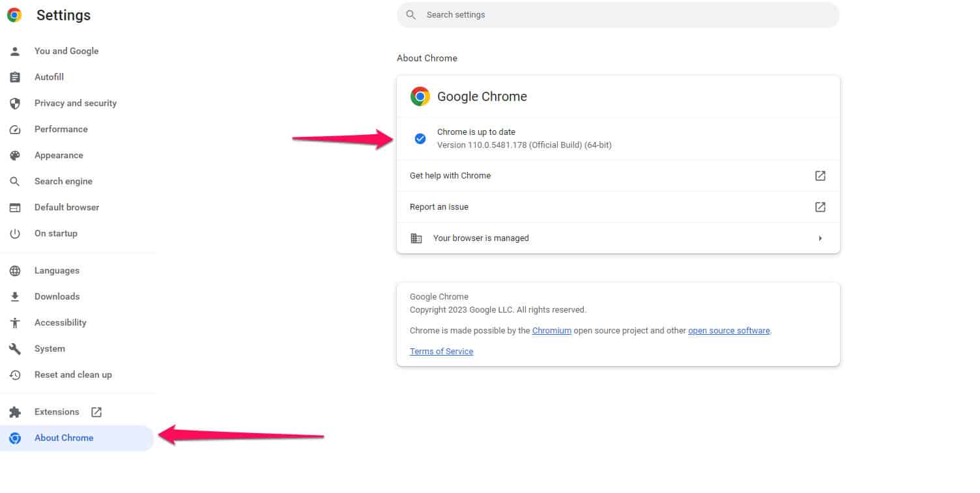Click the Languages globe icon
This screenshot has height=493, width=980.
[x=15, y=270]
